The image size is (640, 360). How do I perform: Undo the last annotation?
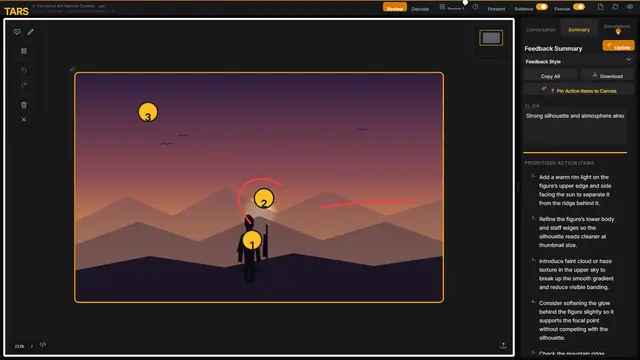(x=24, y=70)
